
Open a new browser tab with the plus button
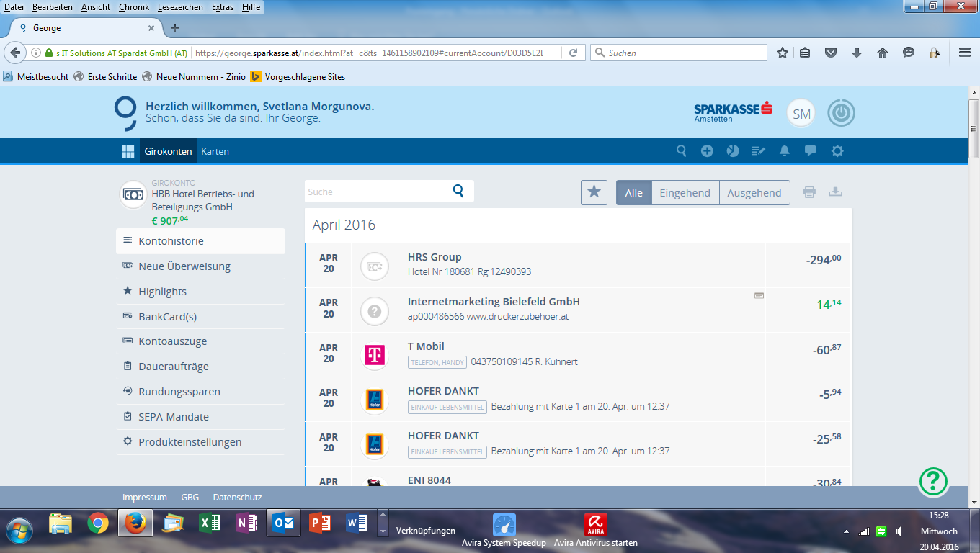point(174,28)
